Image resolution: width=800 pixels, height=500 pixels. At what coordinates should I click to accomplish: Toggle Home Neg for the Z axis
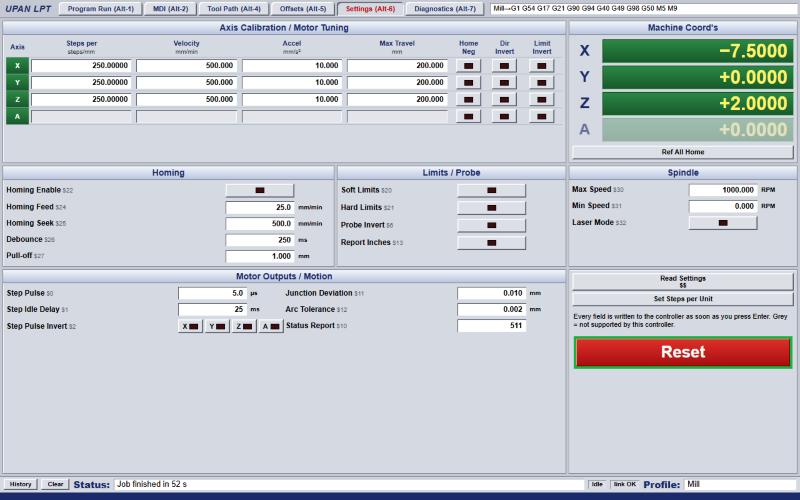click(468, 99)
